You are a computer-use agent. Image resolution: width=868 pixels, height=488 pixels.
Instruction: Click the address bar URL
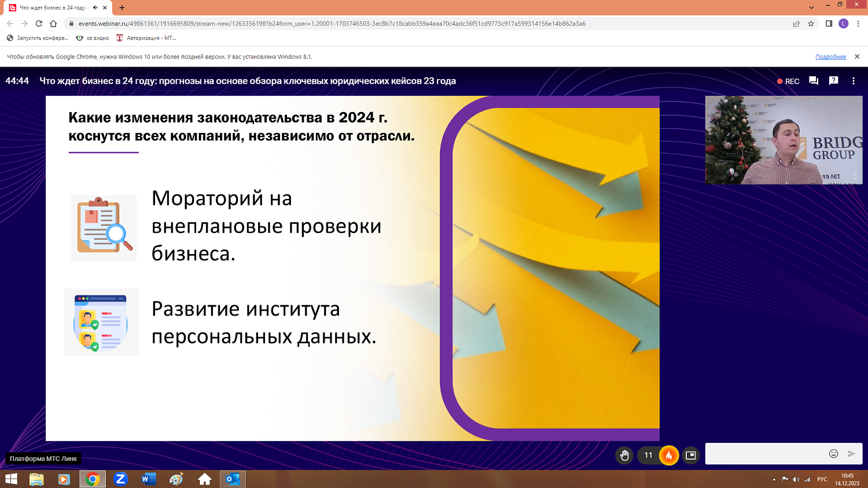click(332, 24)
